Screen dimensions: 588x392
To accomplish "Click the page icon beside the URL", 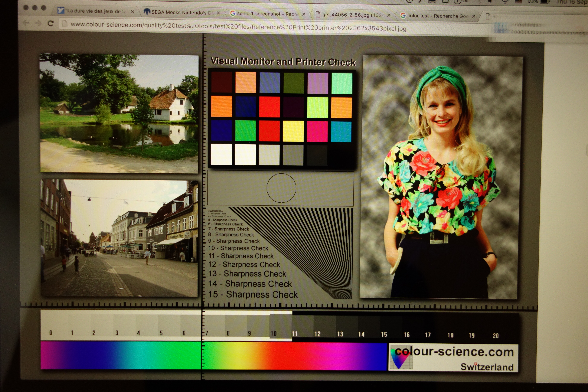I will pos(65,24).
